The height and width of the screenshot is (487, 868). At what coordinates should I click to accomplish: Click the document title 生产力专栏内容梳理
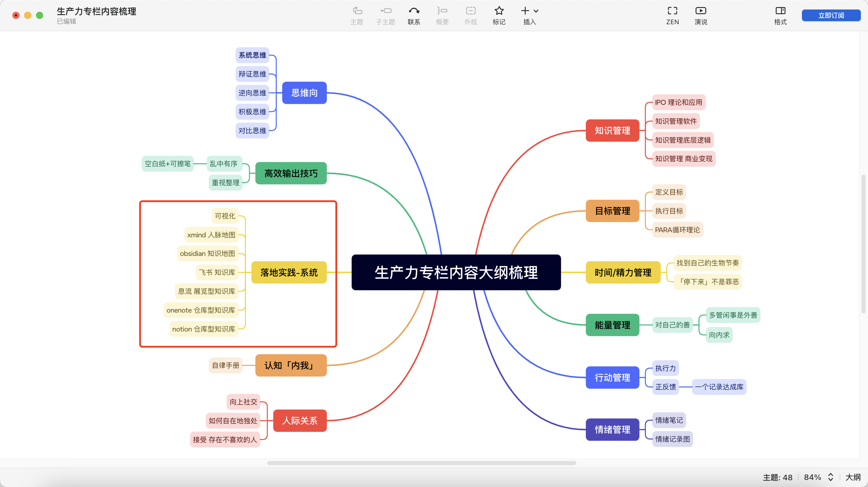pos(96,12)
